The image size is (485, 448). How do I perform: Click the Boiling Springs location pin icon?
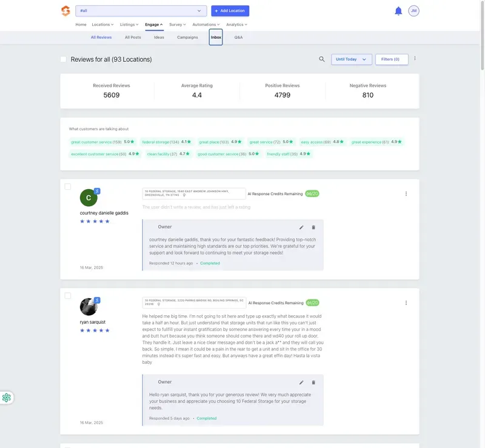point(159,304)
